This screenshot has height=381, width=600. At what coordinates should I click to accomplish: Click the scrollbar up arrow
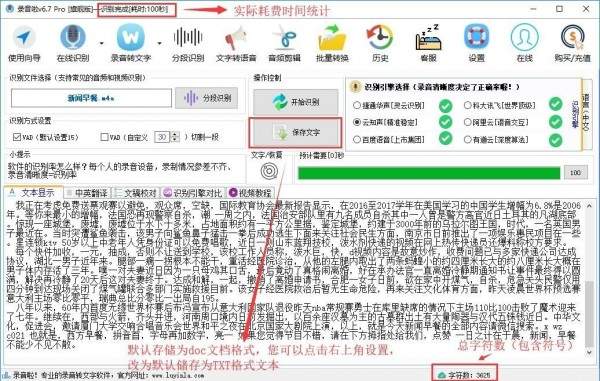tap(589, 206)
